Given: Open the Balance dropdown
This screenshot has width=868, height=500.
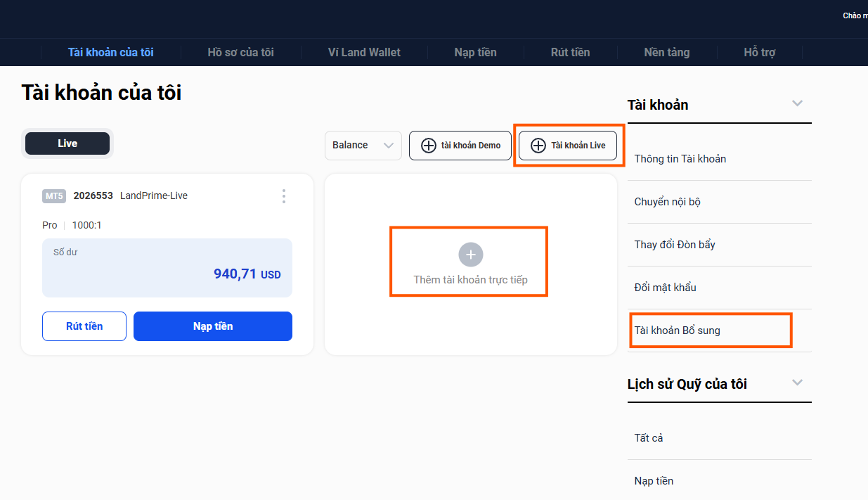Looking at the screenshot, I should [363, 146].
